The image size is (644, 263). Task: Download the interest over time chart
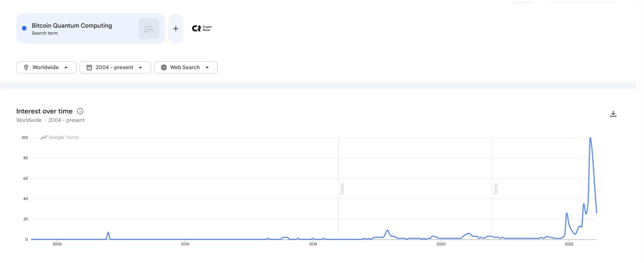(x=613, y=114)
